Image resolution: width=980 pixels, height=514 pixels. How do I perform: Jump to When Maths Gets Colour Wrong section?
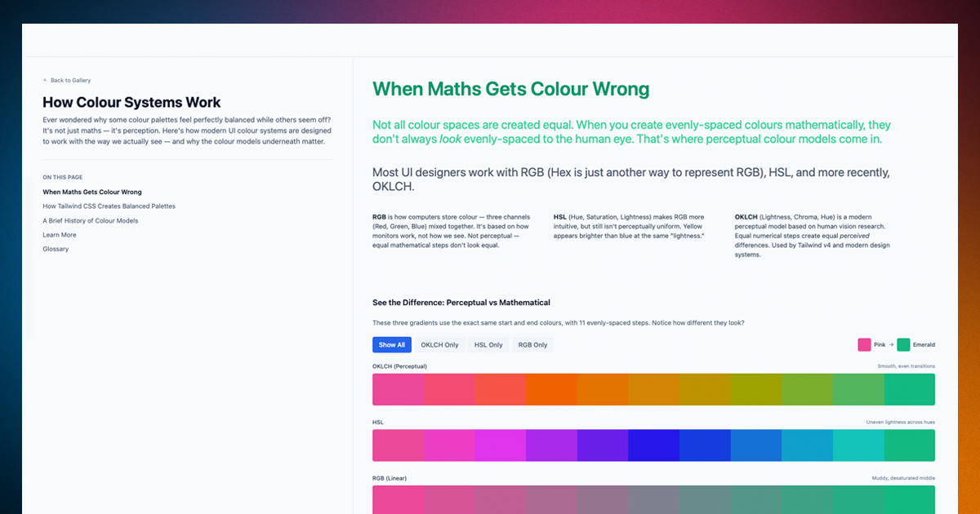tap(92, 192)
